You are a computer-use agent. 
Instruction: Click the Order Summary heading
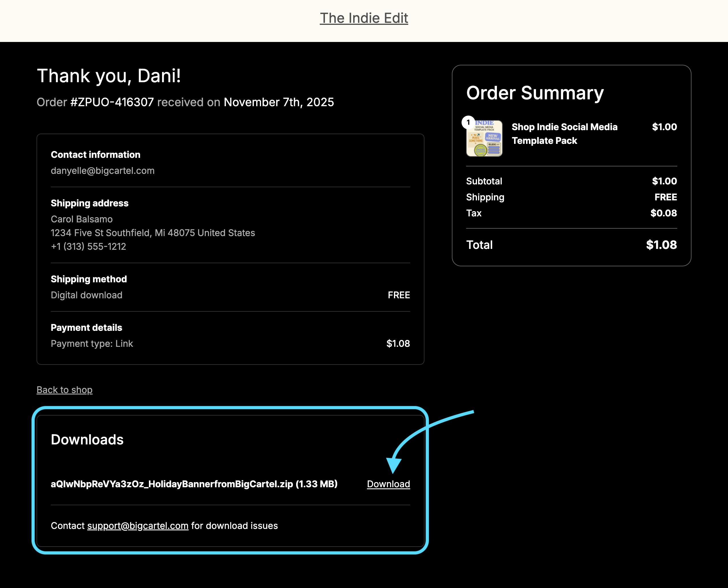click(x=535, y=93)
